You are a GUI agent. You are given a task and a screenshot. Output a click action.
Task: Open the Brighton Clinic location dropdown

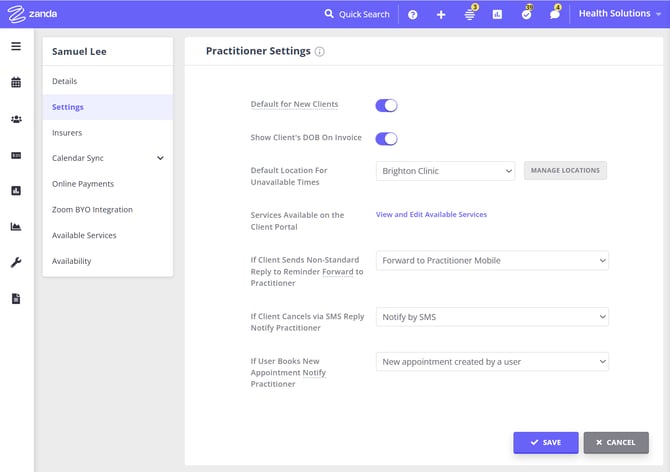446,171
